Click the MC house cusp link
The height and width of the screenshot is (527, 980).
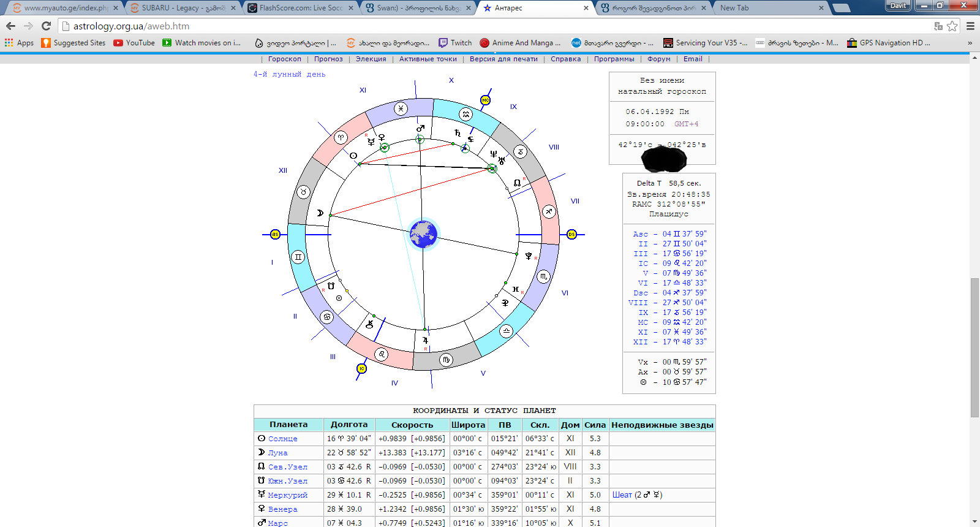click(643, 322)
